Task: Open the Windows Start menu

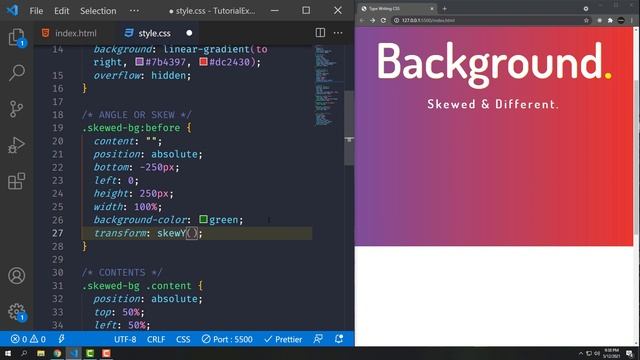Action: (8, 353)
